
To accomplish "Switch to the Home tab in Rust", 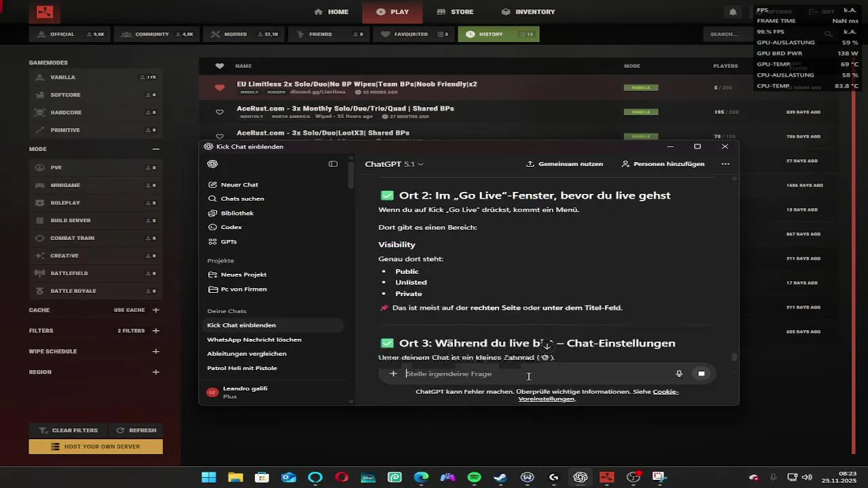I will [x=332, y=12].
